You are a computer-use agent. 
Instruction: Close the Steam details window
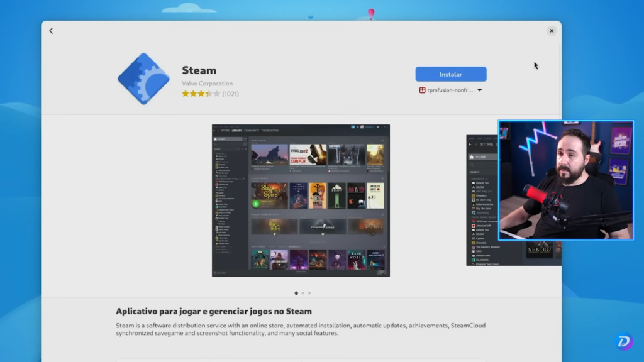552,31
